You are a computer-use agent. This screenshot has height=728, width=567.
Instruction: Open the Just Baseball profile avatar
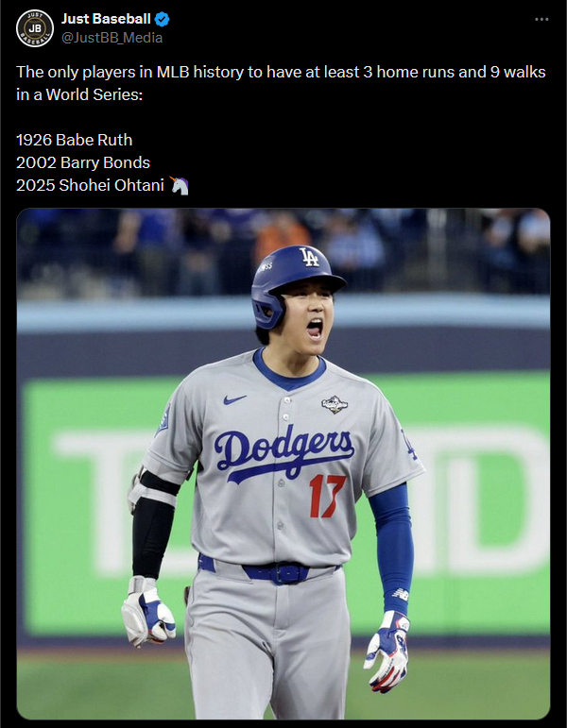(35, 28)
